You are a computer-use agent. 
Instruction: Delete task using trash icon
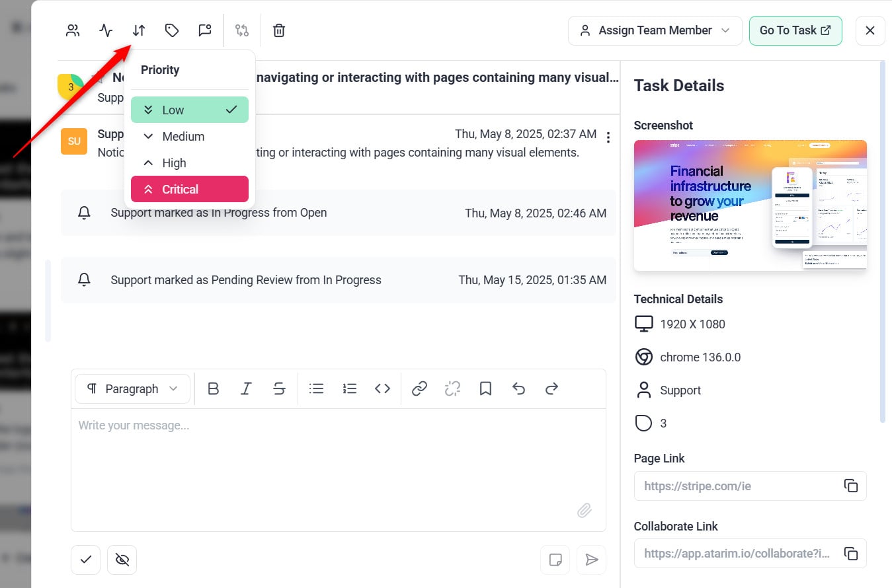(x=279, y=30)
